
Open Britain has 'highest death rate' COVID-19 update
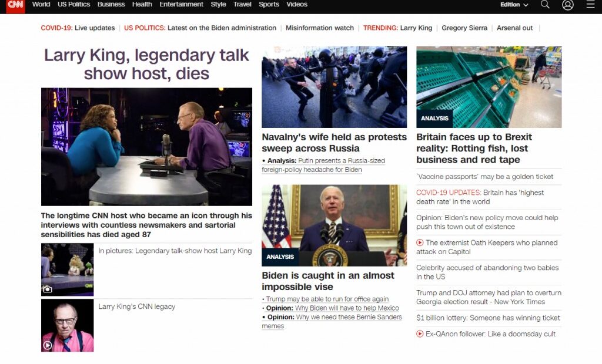click(480, 197)
